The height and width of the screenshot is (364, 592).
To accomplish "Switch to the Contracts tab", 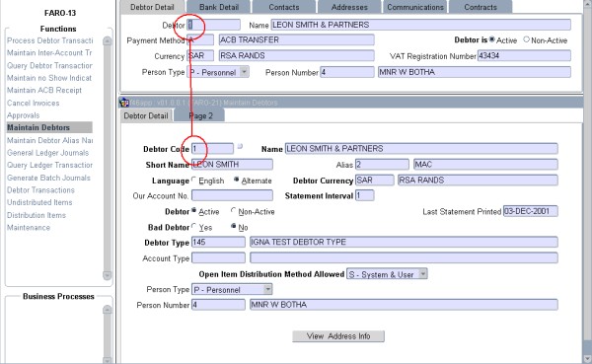I will tap(481, 7).
